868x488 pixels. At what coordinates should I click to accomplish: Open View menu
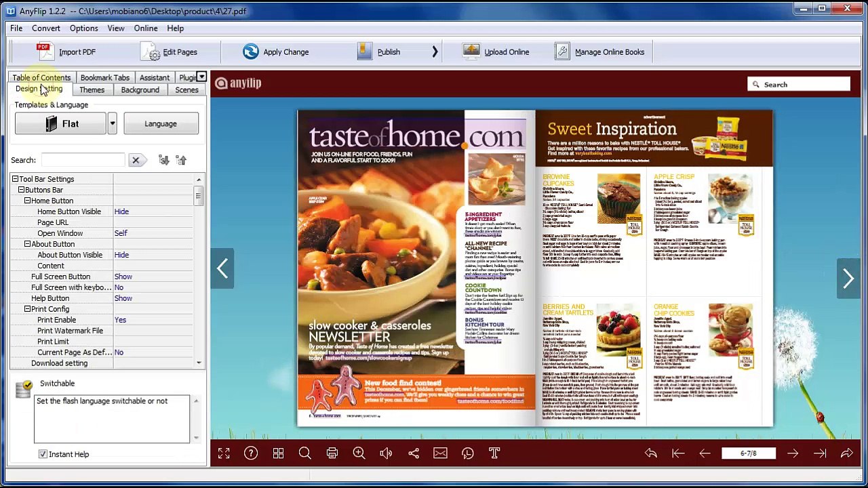pos(116,28)
